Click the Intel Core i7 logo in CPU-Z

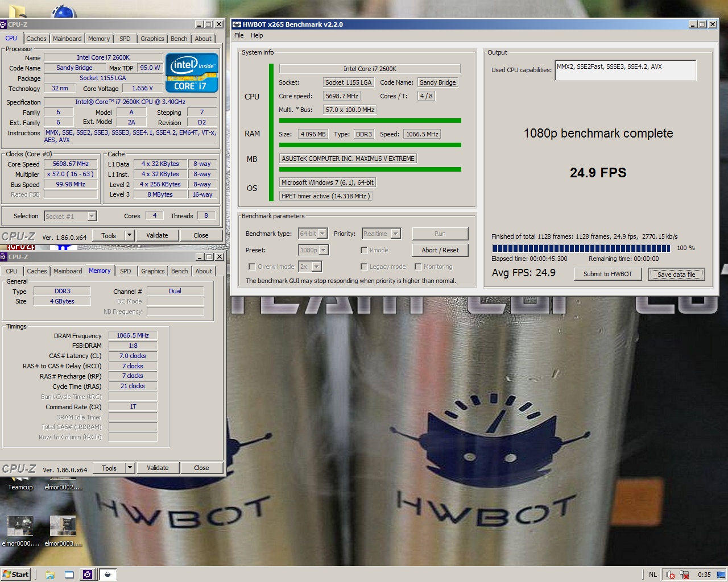[192, 73]
